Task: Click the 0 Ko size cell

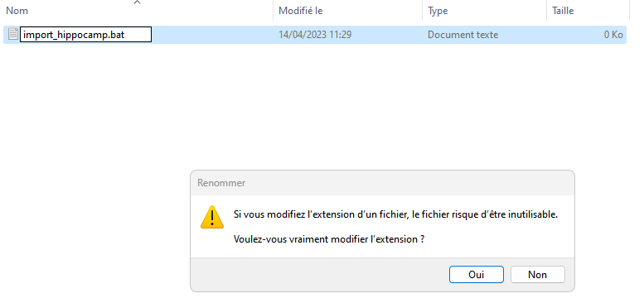Action: (613, 35)
